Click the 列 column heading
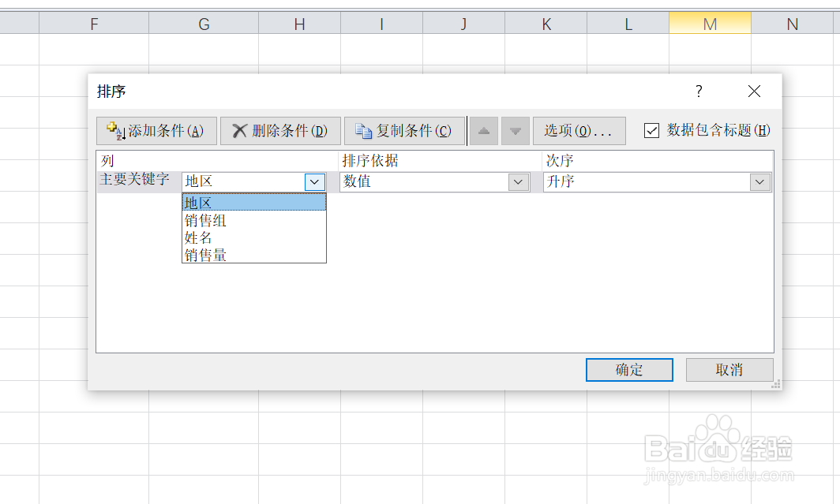 coord(107,161)
